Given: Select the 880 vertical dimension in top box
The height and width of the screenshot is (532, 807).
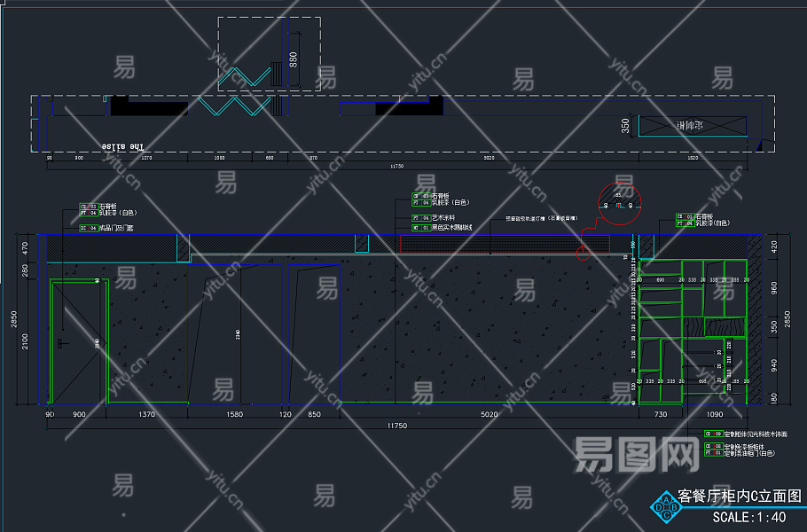Looking at the screenshot, I should point(293,59).
